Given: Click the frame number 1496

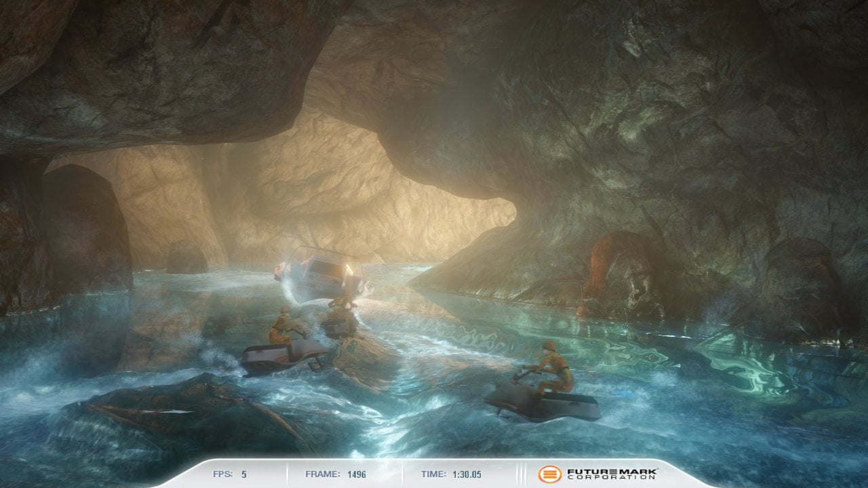Looking at the screenshot, I should pos(356,474).
